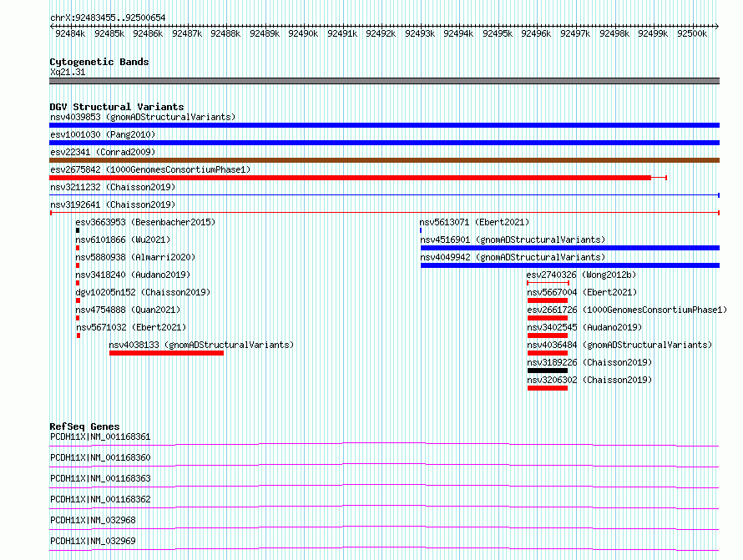
Task: Open the esv1001030 (Pang2010) variant label
Action: 103,134
